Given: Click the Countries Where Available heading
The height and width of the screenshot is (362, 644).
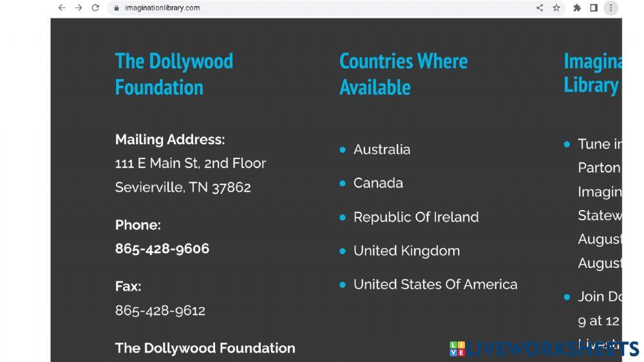Looking at the screenshot, I should 403,74.
